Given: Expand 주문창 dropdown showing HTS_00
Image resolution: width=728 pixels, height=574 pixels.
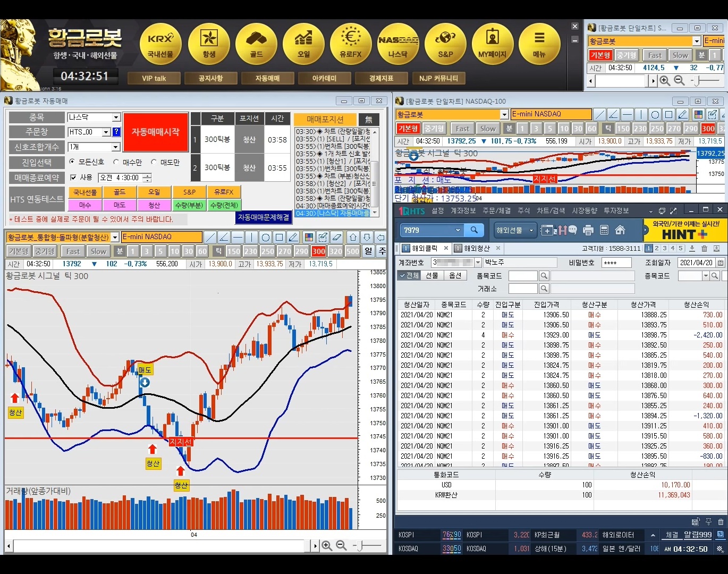Looking at the screenshot, I should (106, 132).
